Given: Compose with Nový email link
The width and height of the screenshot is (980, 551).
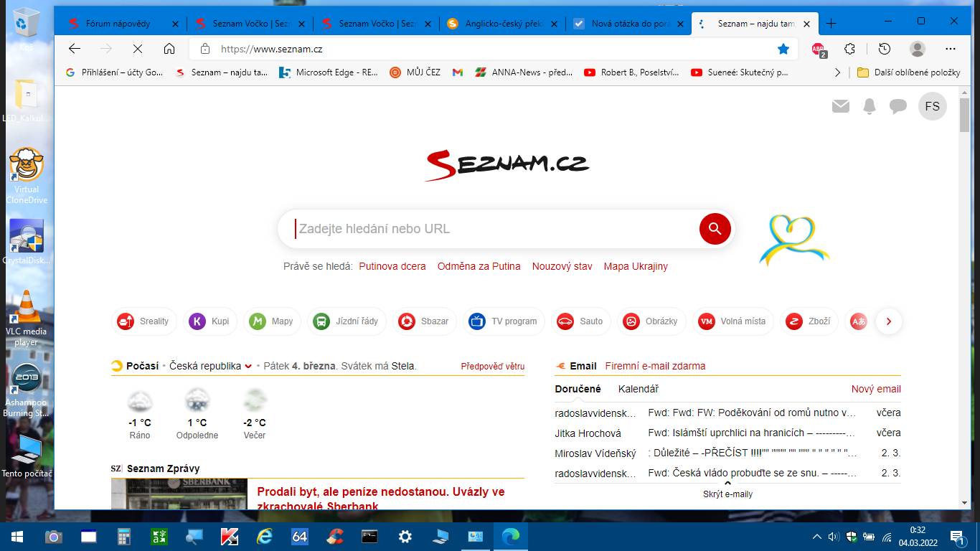Looking at the screenshot, I should 876,389.
